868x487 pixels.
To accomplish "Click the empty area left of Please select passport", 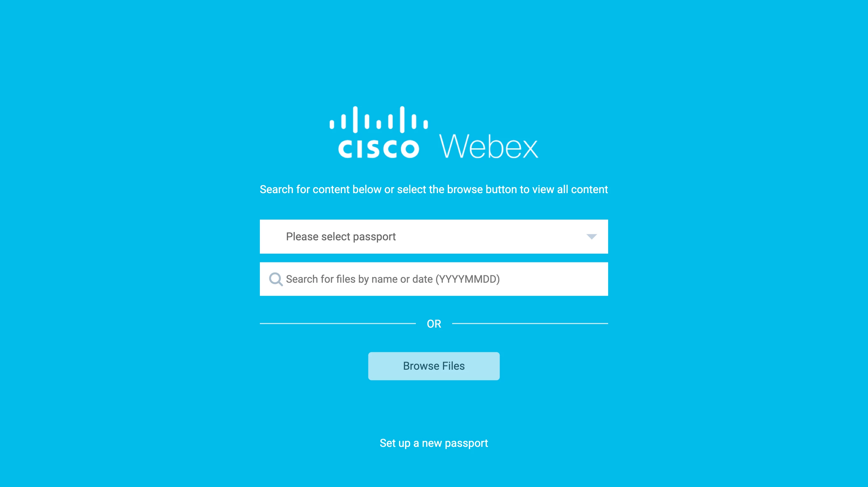I will tap(273, 236).
